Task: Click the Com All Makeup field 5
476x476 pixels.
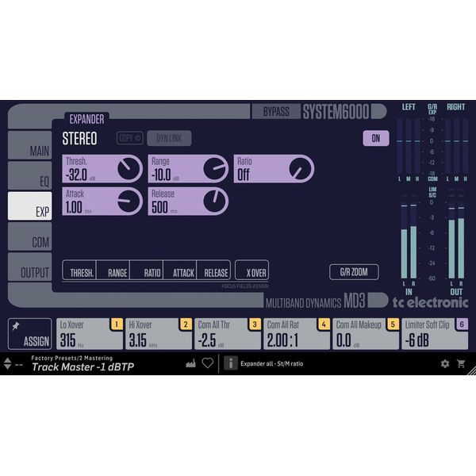Action: (x=366, y=334)
